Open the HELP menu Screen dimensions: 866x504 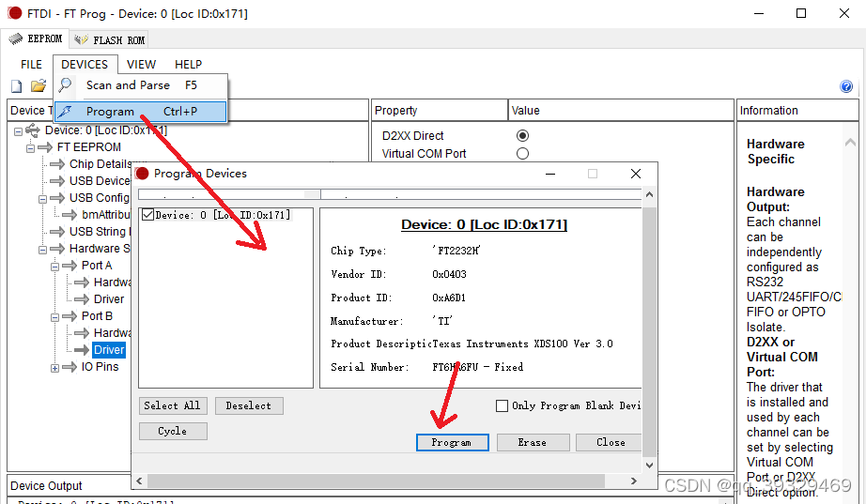click(189, 64)
